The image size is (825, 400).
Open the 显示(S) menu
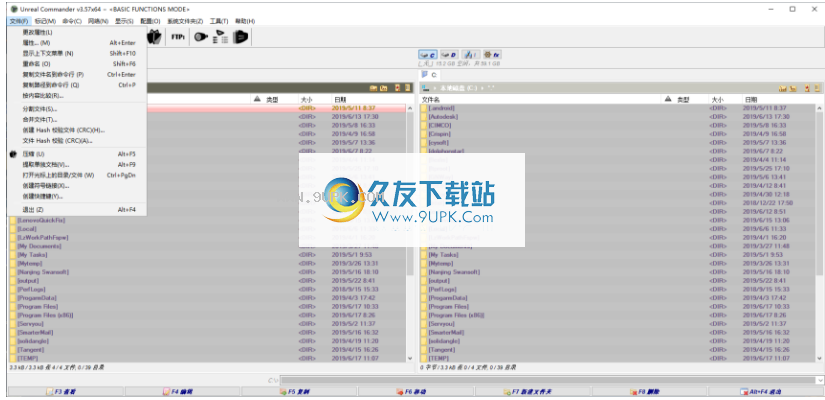[124, 21]
